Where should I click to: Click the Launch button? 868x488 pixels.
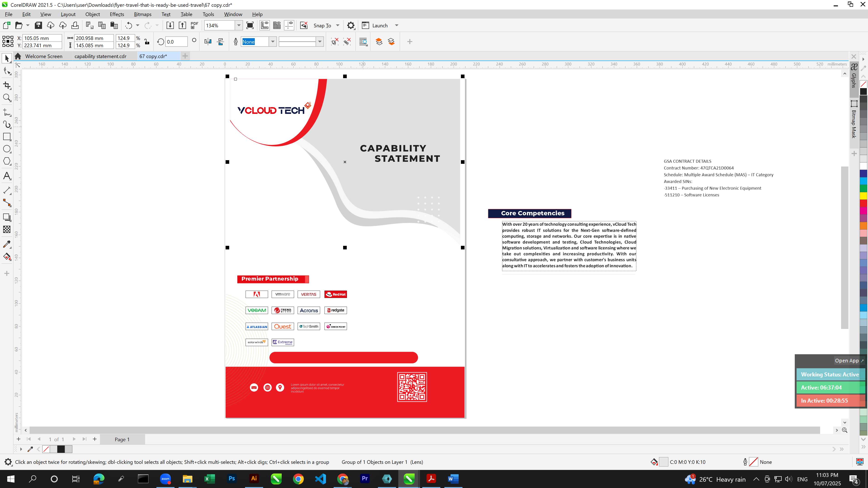pos(375,25)
